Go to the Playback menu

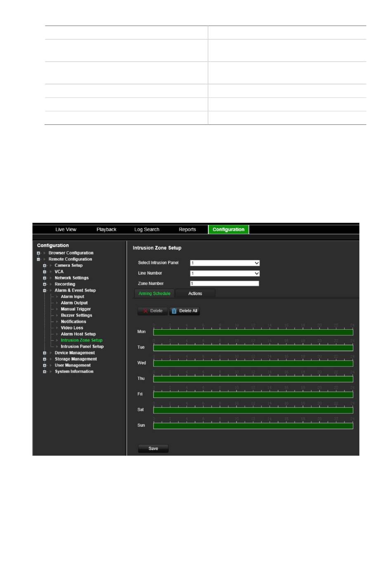pyautogui.click(x=106, y=230)
